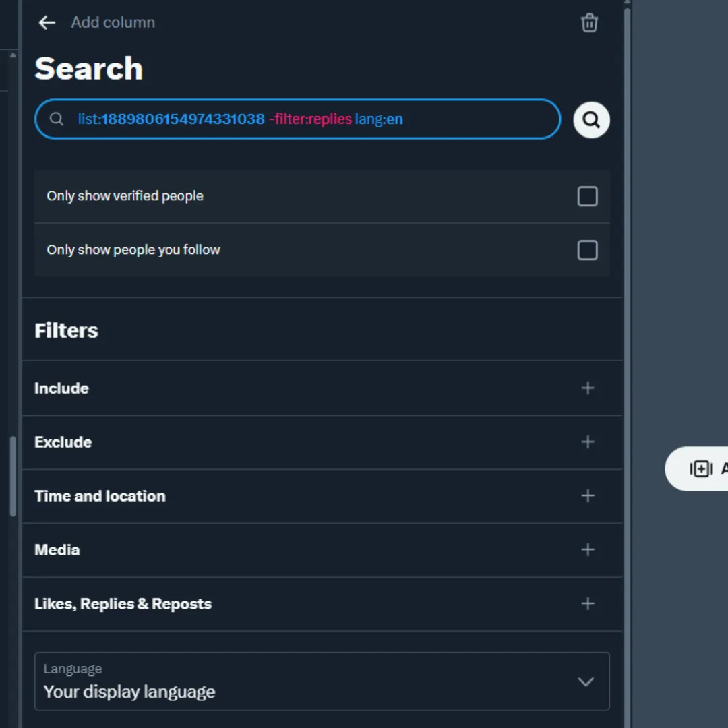Click the add-column icon on the floating pill
This screenshot has height=728, width=728.
701,468
